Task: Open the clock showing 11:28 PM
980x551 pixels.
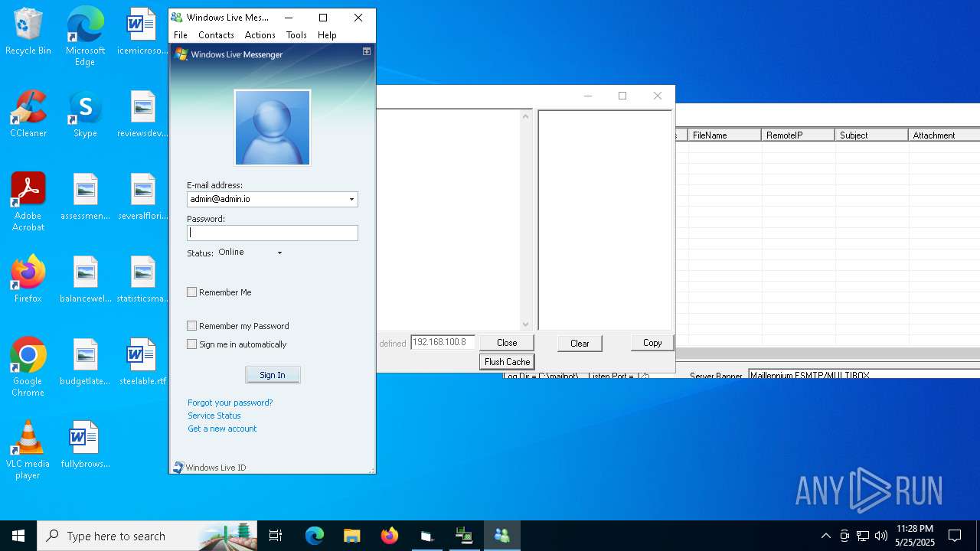Action: (x=914, y=536)
